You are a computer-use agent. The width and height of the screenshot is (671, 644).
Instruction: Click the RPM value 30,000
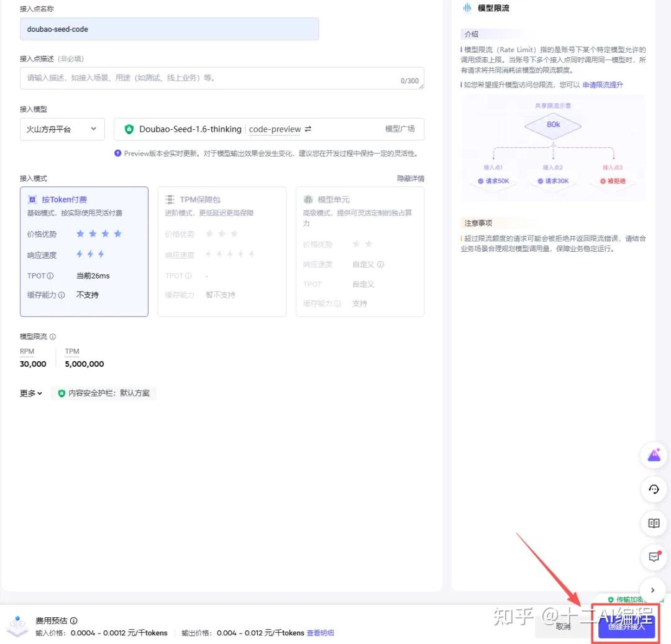pyautogui.click(x=33, y=364)
